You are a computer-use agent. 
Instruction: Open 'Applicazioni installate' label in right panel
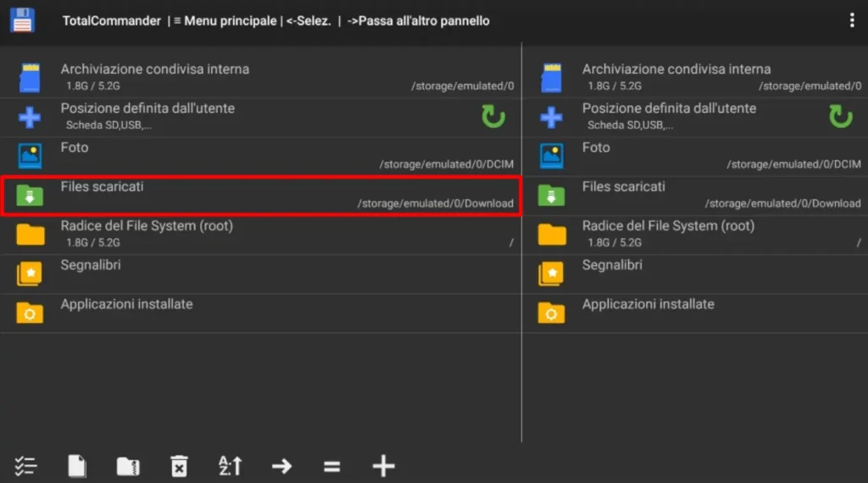point(648,304)
